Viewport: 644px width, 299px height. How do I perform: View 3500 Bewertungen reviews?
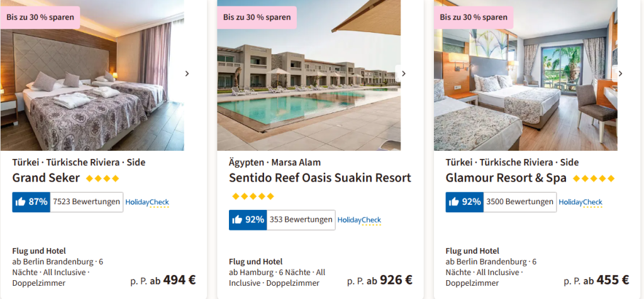(x=520, y=202)
